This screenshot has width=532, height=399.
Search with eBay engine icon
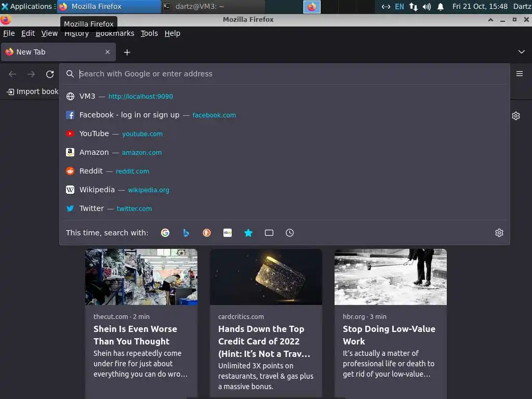228,233
